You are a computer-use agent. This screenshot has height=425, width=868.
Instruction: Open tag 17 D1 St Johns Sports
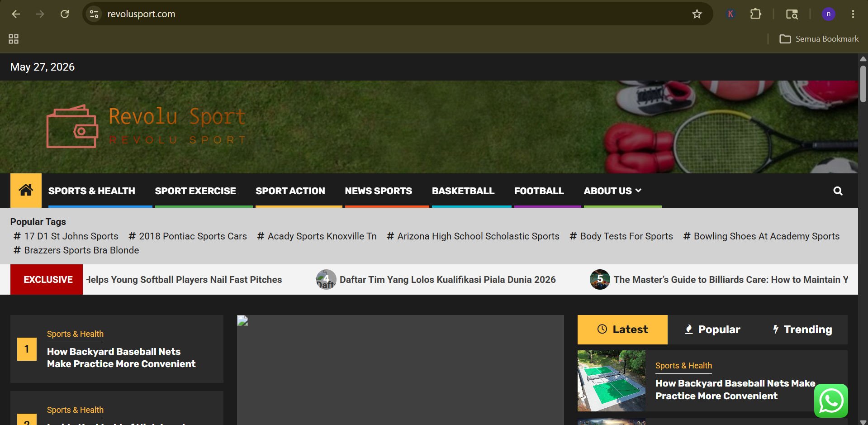(x=66, y=236)
